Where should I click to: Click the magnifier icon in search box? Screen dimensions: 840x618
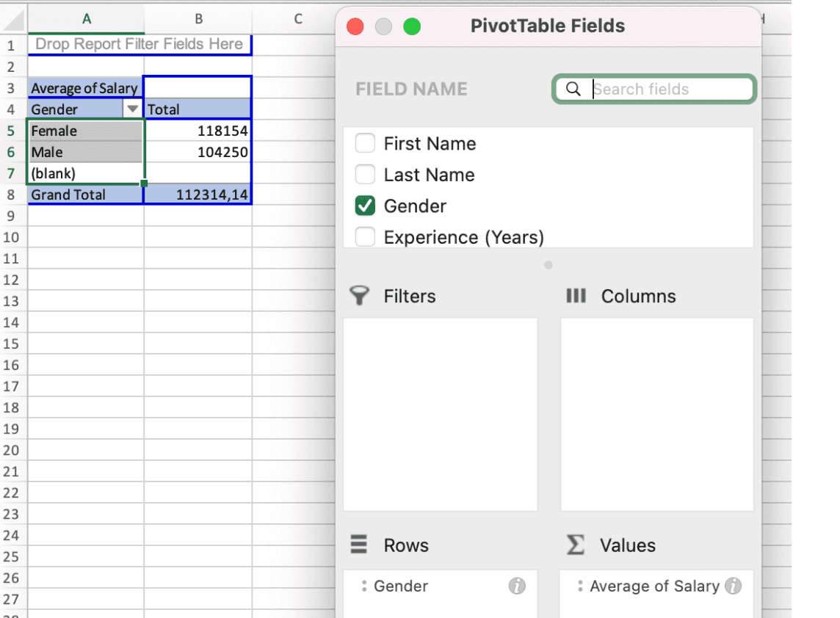tap(574, 89)
